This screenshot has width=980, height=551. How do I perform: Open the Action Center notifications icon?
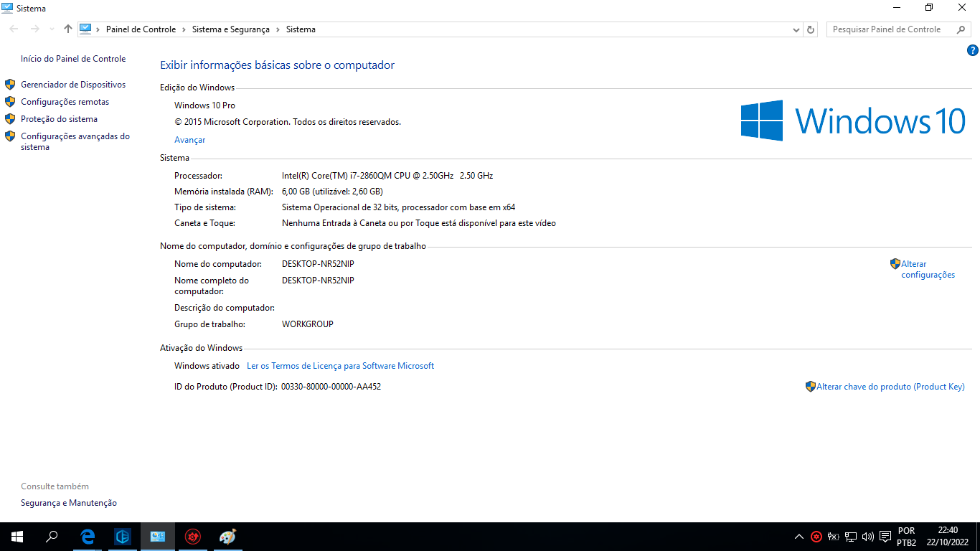point(885,536)
